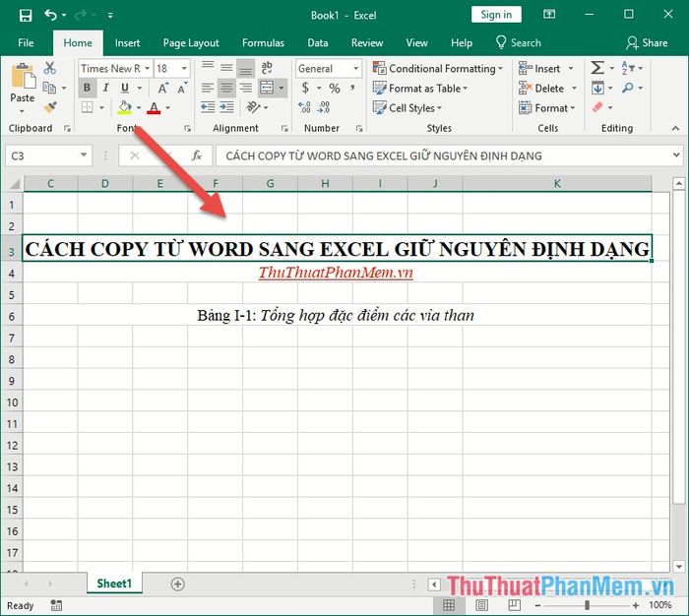Click the AutoSum sigma icon
This screenshot has width=689, height=616.
[x=597, y=68]
